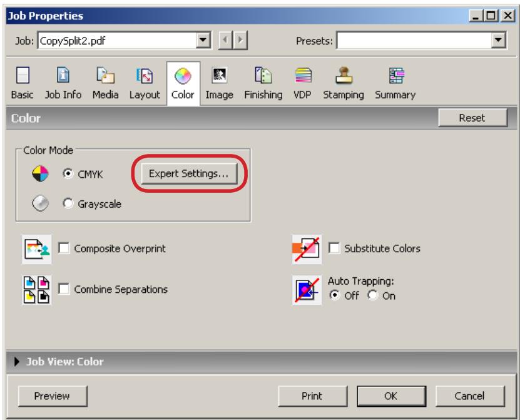This screenshot has height=420, width=520.
Task: Select Grayscale color mode
Action: 68,203
